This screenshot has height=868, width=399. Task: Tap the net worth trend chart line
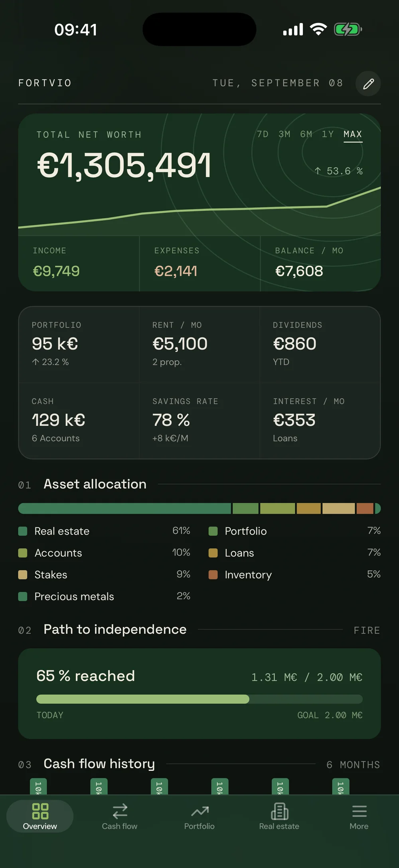[x=199, y=209]
